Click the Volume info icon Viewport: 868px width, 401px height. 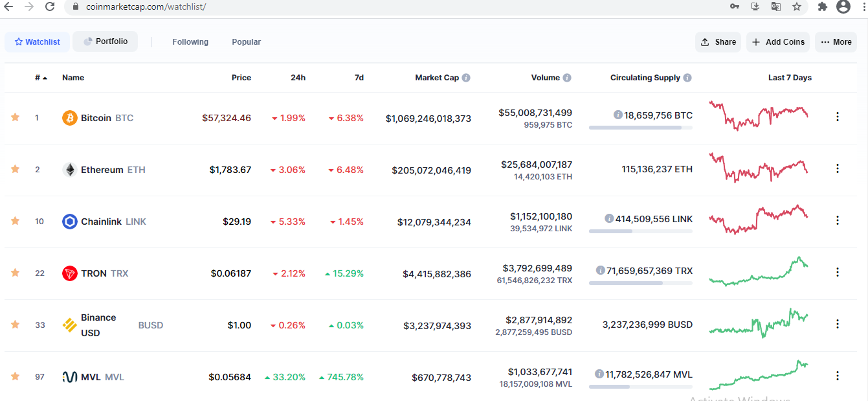pos(567,78)
